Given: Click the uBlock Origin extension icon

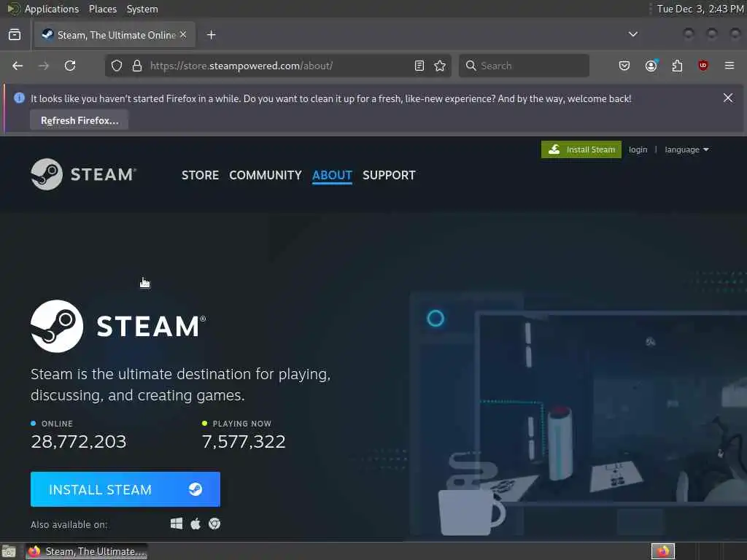Looking at the screenshot, I should point(703,65).
